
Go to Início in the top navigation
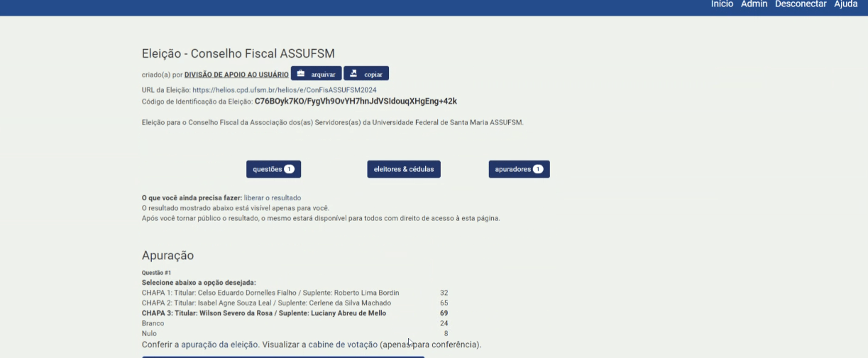coord(722,4)
